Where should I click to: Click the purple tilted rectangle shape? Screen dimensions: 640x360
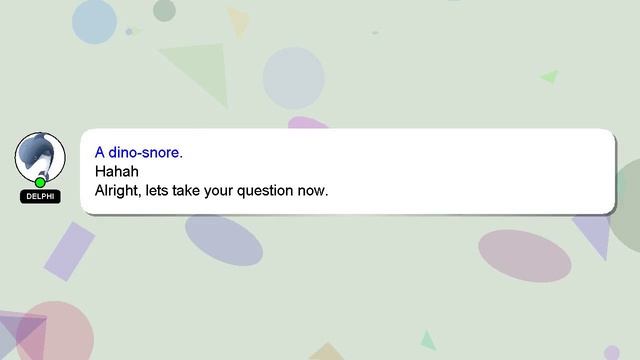tap(69, 251)
